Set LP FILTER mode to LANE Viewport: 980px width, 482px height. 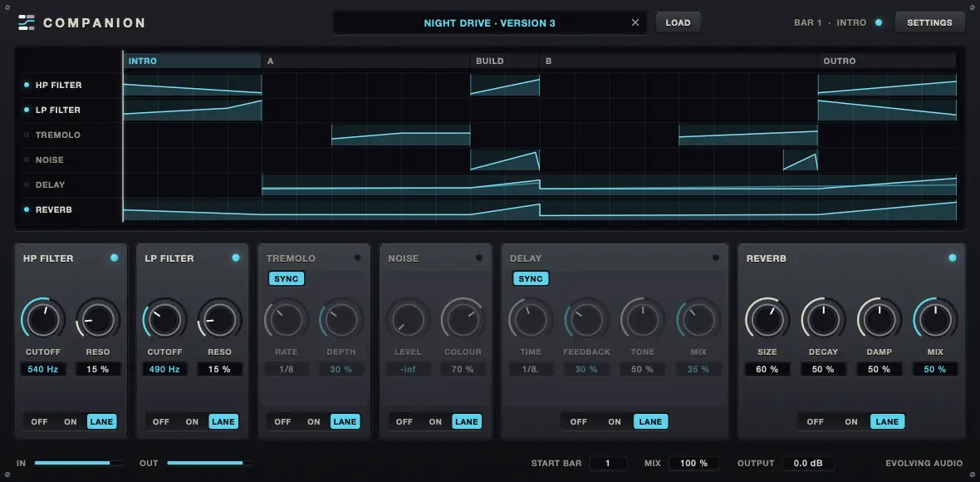[x=223, y=422]
